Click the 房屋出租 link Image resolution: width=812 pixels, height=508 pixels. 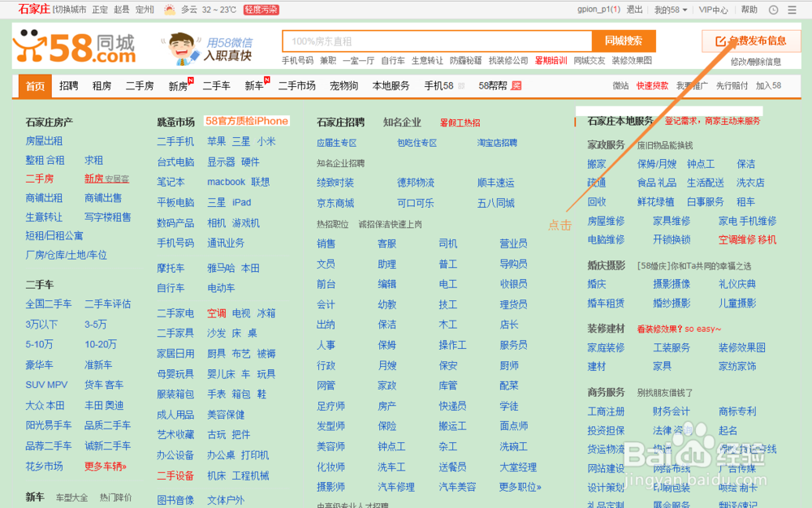point(44,141)
